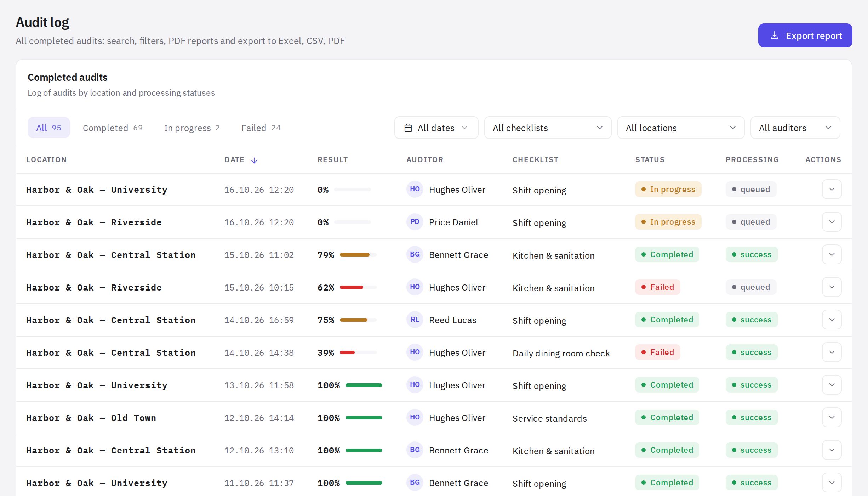Image resolution: width=868 pixels, height=496 pixels.
Task: Click the success badge in the 75% row
Action: (752, 320)
